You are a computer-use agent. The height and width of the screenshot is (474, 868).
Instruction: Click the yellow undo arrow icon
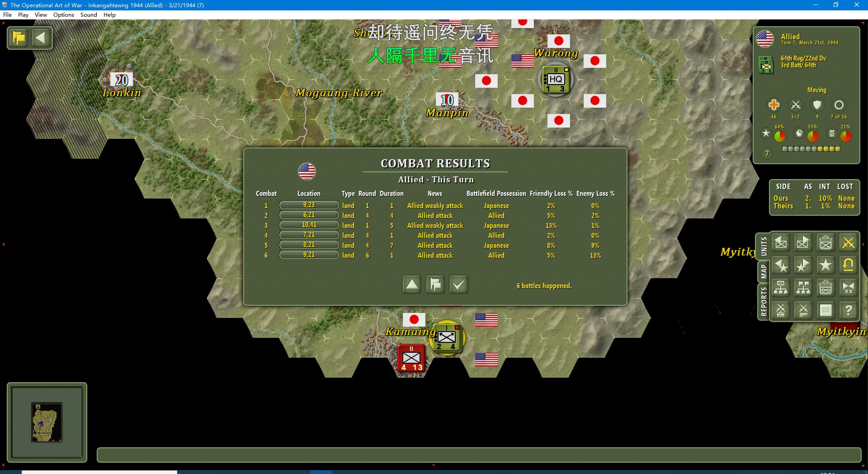point(849,265)
